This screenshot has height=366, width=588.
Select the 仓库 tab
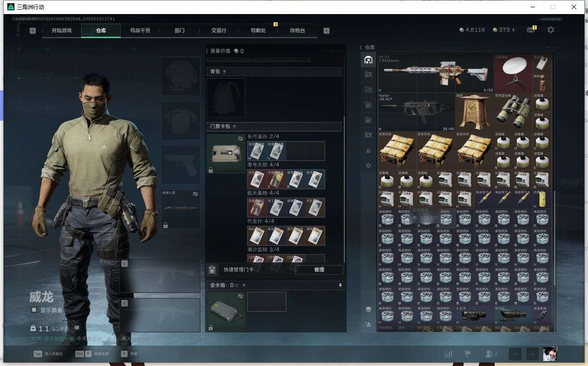click(x=101, y=30)
